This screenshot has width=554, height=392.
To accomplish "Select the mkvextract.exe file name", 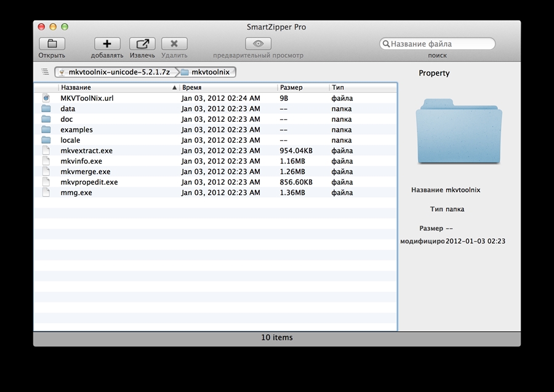I will point(87,150).
